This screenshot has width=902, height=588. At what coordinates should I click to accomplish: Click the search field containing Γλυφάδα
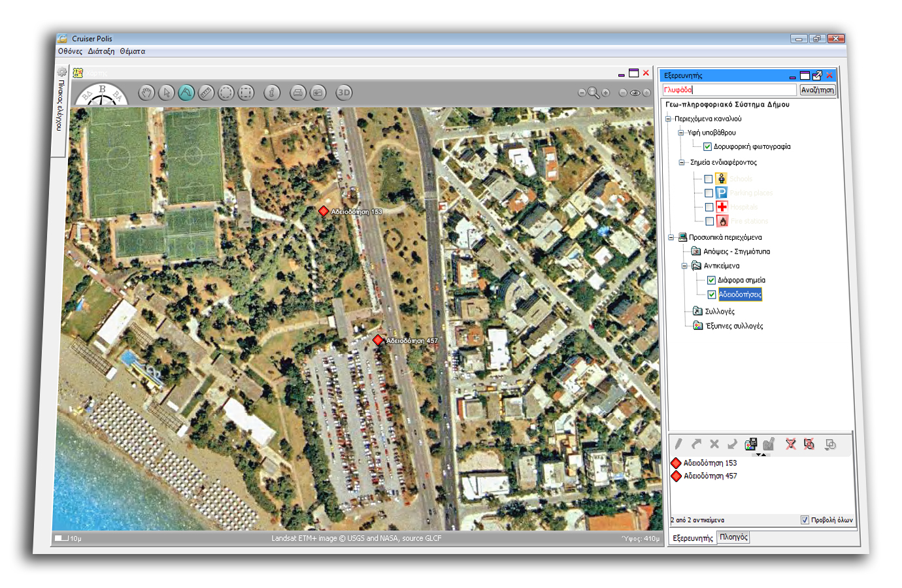729,90
